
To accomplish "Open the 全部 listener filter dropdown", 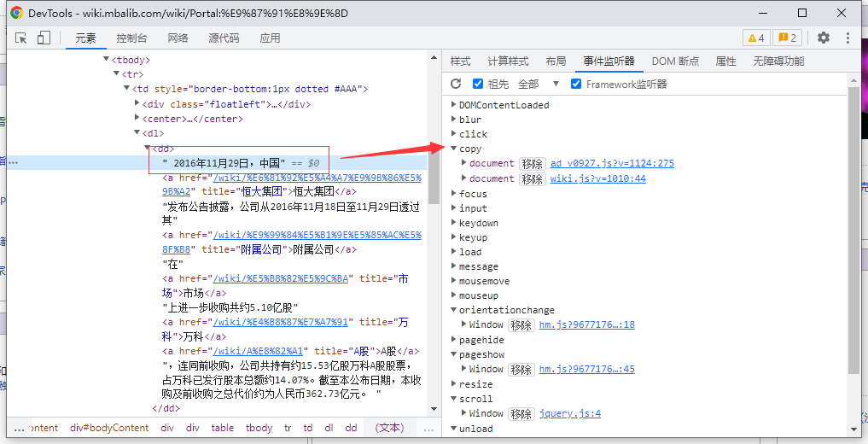I will (x=539, y=85).
